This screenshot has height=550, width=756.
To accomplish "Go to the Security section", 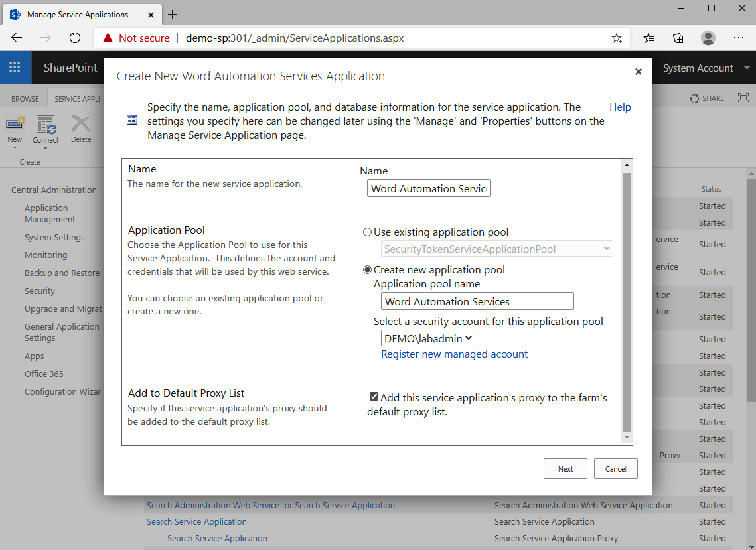I will pos(40,291).
